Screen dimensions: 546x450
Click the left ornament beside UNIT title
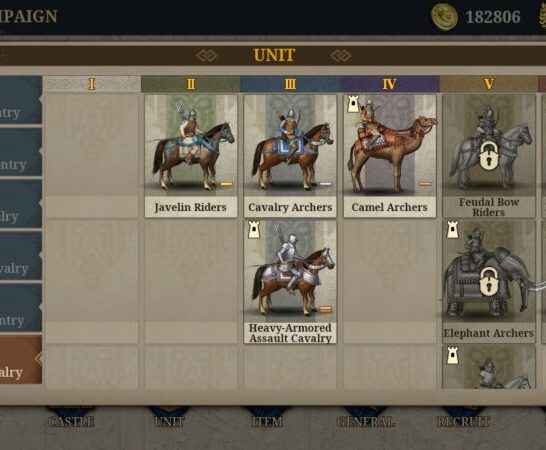click(x=206, y=55)
